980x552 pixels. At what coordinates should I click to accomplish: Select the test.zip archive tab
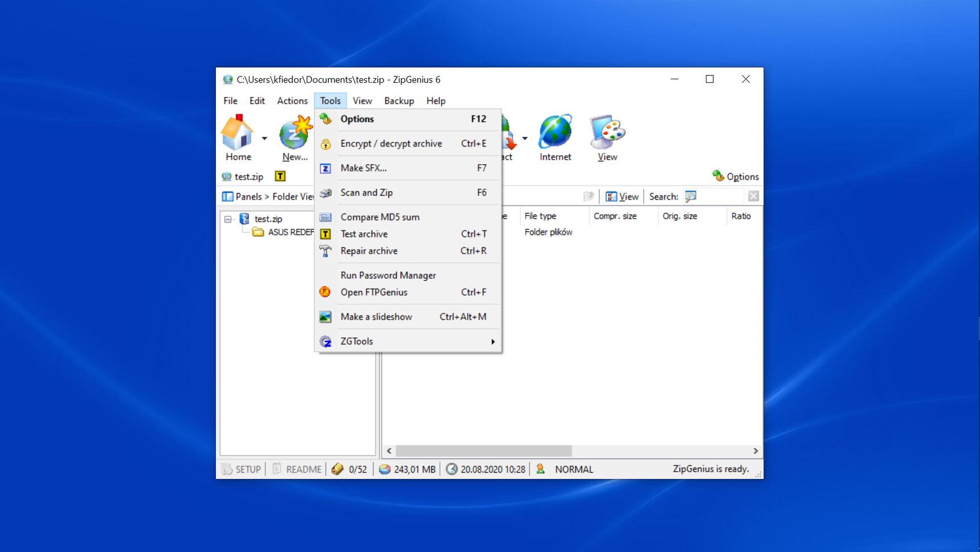pyautogui.click(x=243, y=177)
